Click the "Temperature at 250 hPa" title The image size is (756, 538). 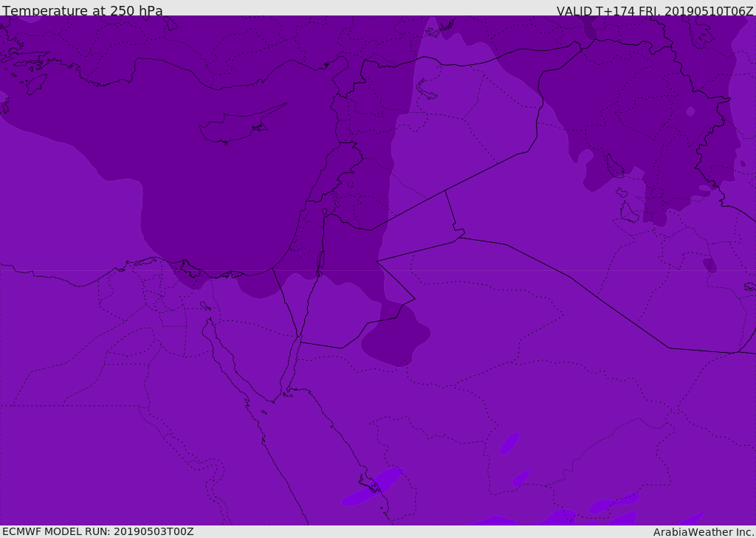click(82, 10)
